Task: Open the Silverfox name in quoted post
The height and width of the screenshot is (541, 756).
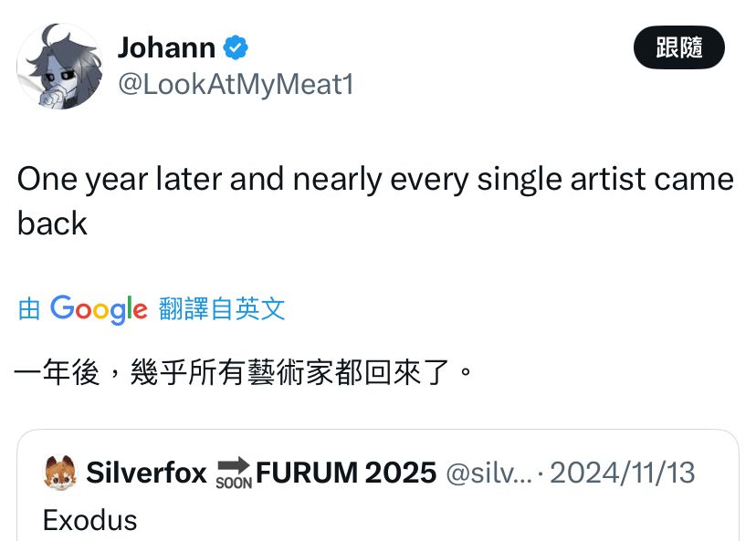Action: [146, 473]
